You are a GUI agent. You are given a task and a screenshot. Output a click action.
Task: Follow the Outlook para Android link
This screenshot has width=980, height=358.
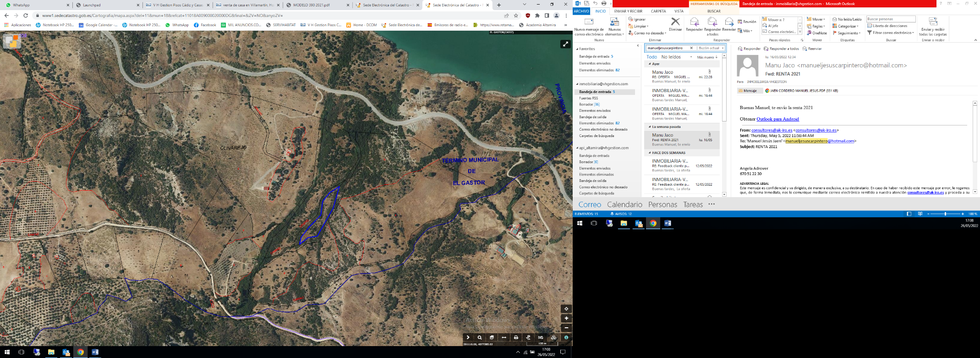pos(777,119)
